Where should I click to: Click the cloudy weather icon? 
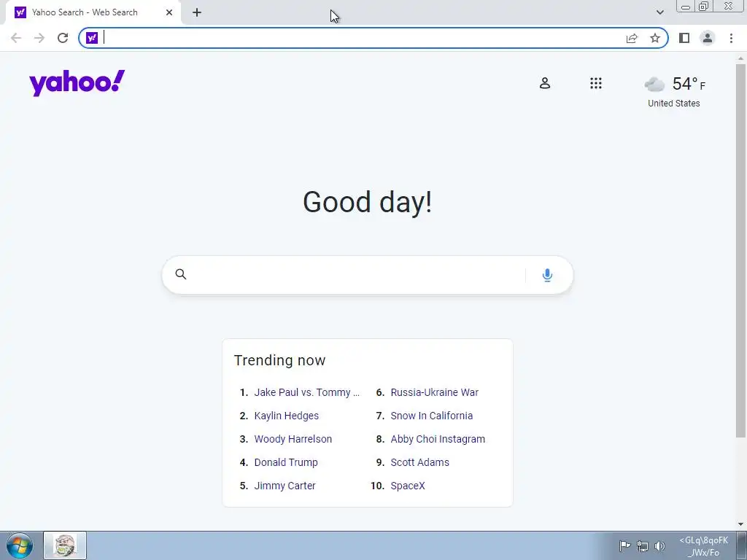(x=654, y=85)
